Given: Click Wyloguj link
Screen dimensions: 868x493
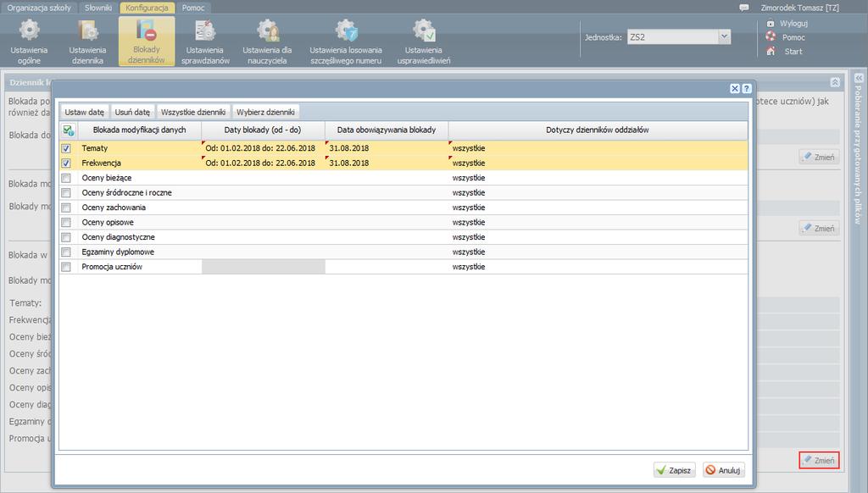Looking at the screenshot, I should tap(793, 23).
